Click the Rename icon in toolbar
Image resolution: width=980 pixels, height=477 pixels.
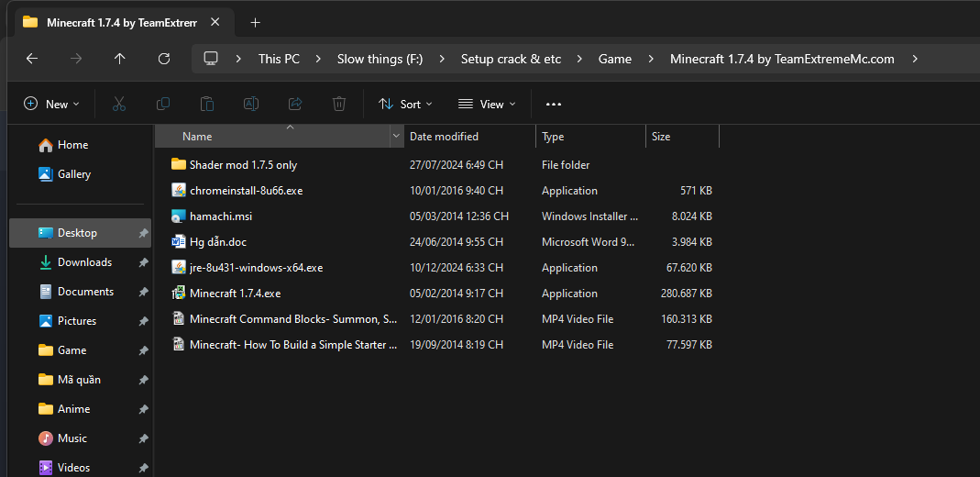[x=250, y=104]
